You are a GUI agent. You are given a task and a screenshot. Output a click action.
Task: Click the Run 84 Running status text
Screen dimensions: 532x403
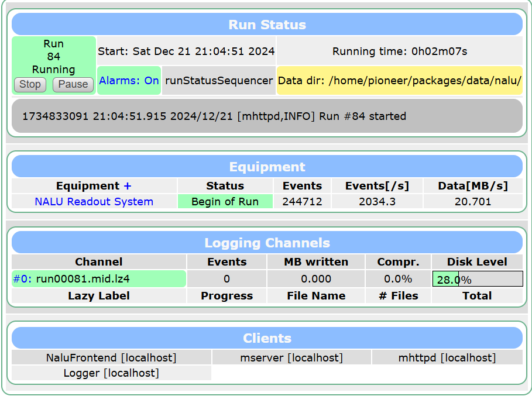54,57
